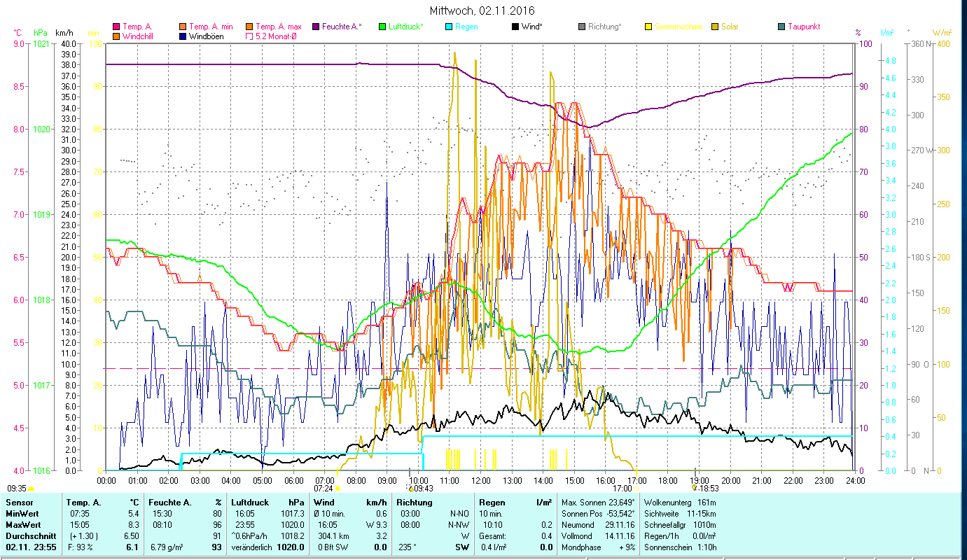Click the orange Windchill legend swatch
The width and height of the screenshot is (967, 560).
coord(116,36)
